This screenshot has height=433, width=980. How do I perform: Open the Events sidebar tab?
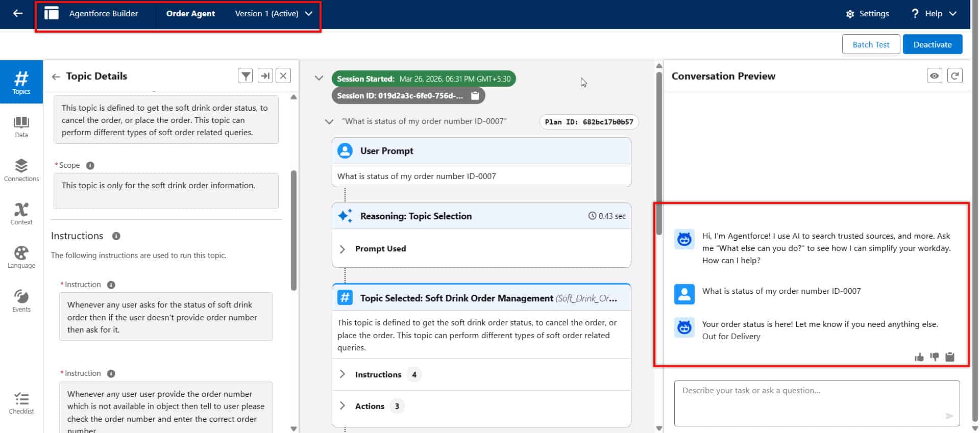point(21,301)
